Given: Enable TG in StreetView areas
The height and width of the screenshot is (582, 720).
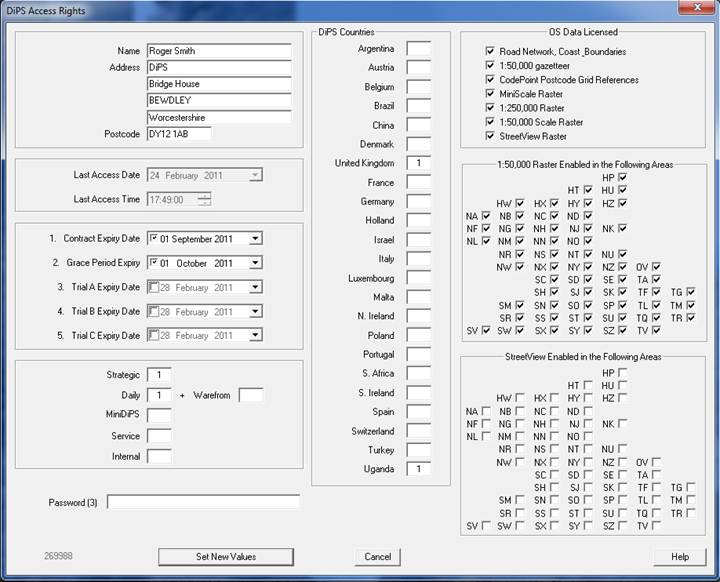Looking at the screenshot, I should (691, 487).
